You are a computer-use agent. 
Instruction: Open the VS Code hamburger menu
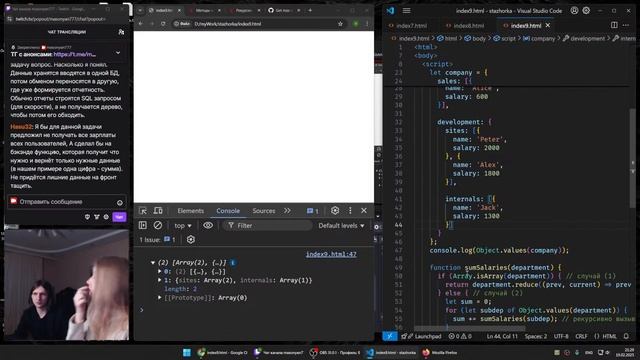(x=407, y=11)
